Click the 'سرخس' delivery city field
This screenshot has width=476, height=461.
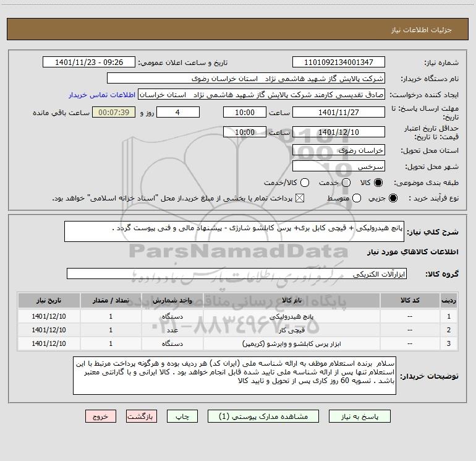coord(338,166)
